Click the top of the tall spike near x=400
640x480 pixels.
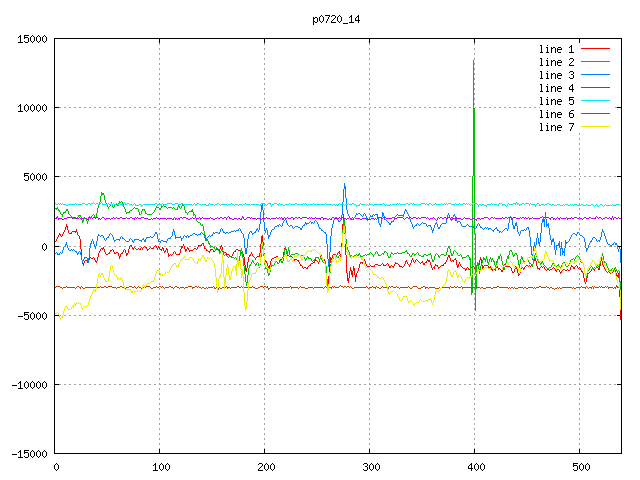(474, 61)
